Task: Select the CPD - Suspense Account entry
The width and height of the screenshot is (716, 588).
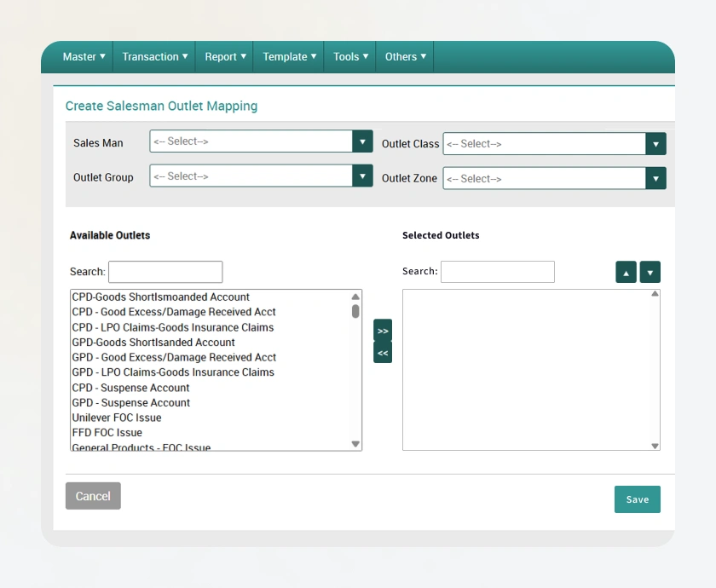Action: coord(130,388)
